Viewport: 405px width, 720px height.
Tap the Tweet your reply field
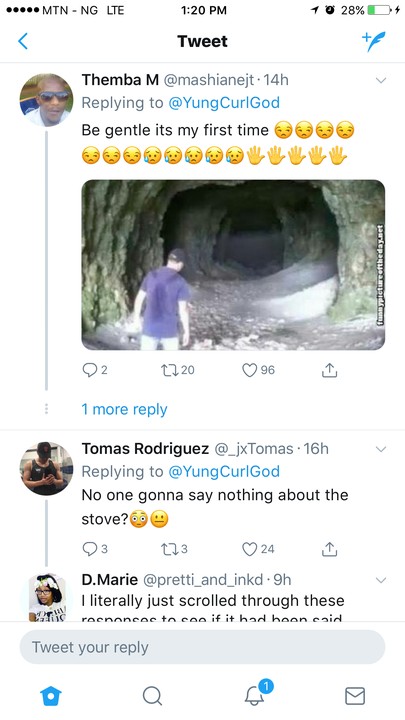click(202, 647)
